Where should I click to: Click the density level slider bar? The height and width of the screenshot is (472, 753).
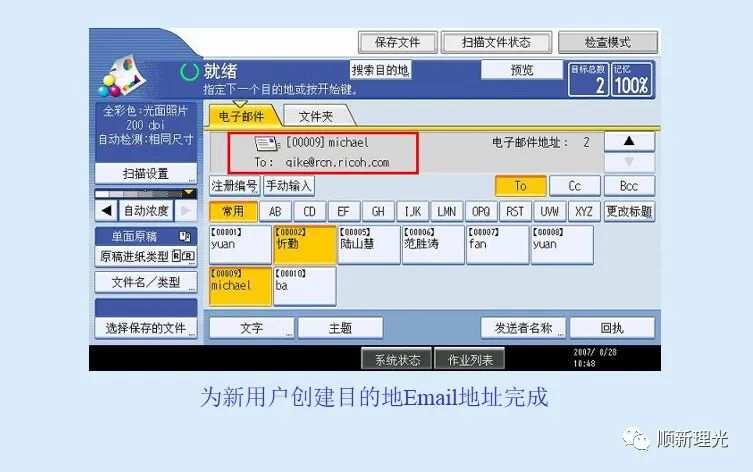(146, 194)
